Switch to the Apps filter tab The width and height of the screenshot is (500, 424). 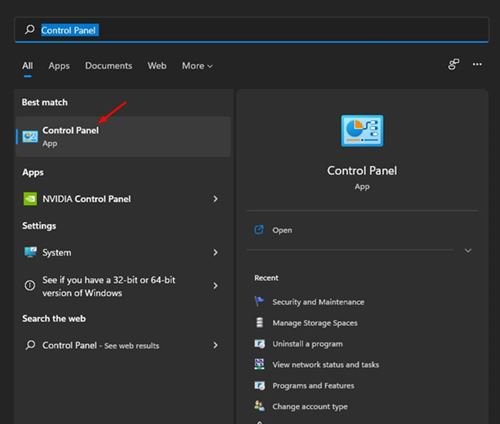click(59, 66)
